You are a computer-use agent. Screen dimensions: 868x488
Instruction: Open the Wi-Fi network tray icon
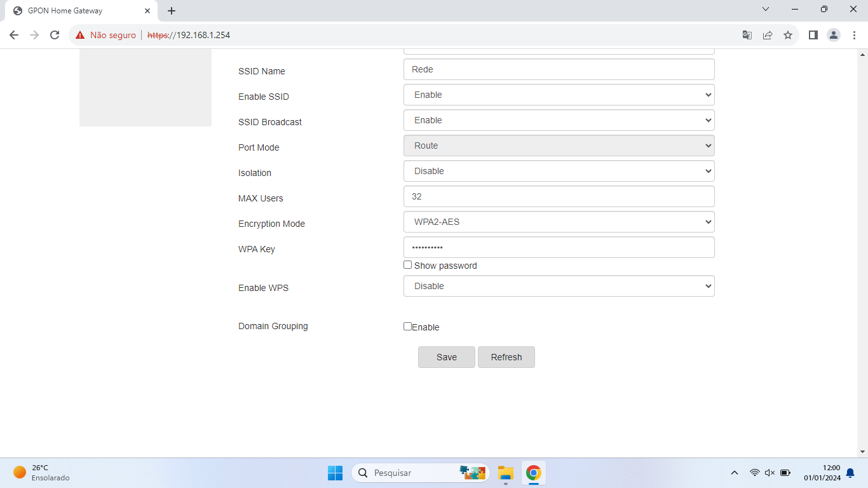(x=754, y=473)
